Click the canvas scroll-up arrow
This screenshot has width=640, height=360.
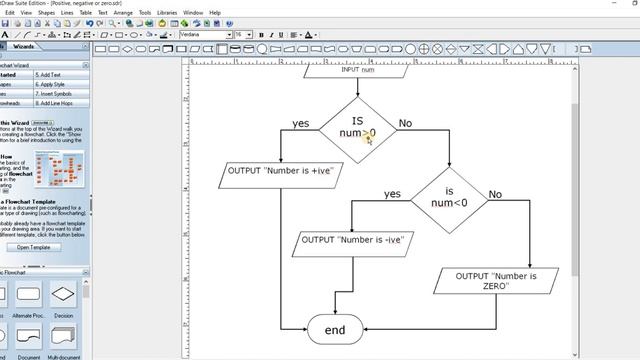pyautogui.click(x=575, y=69)
